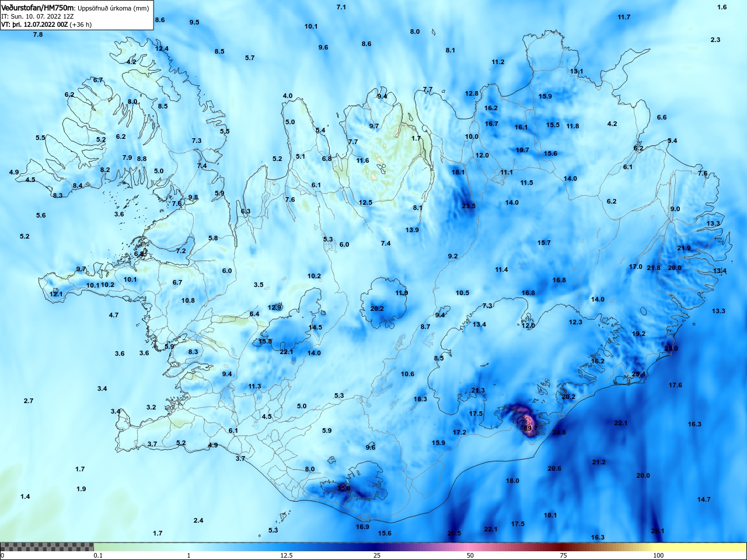Select the 13.1 value in the north

[577, 71]
